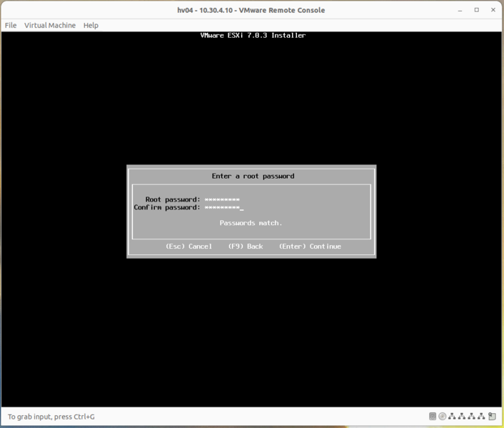504x428 pixels.
Task: Click the third network adapter status icon
Action: [x=472, y=417]
